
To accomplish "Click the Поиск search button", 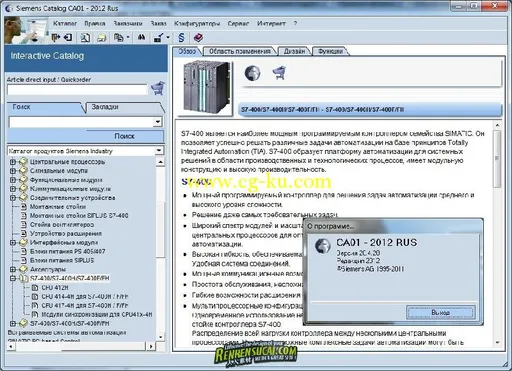I will [124, 136].
